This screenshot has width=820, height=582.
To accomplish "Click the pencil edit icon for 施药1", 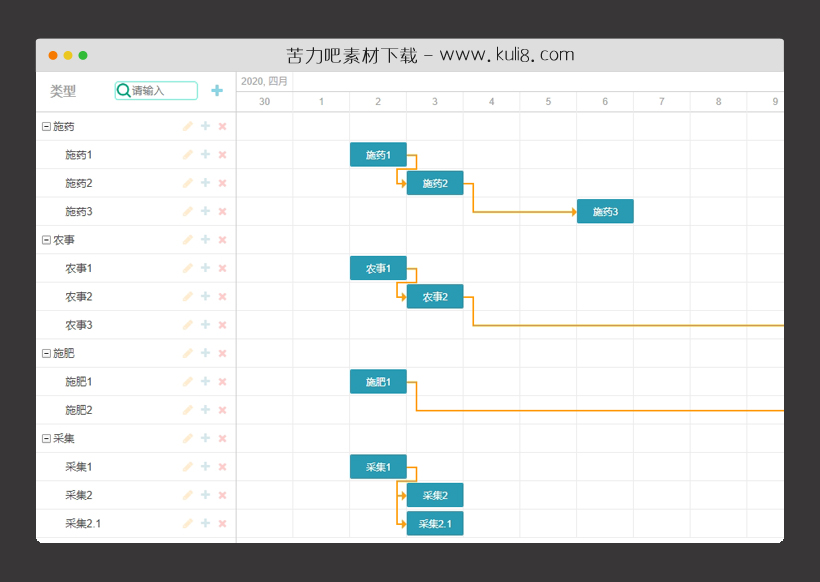I will point(187,155).
